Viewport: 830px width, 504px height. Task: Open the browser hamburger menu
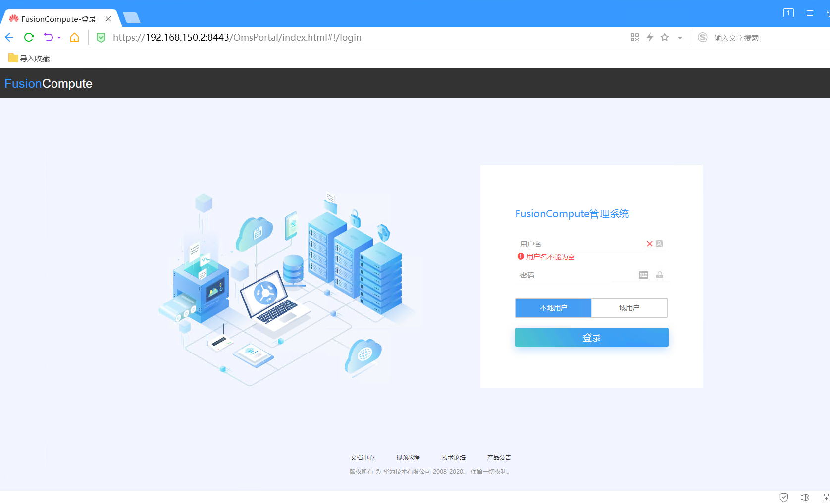click(x=810, y=13)
